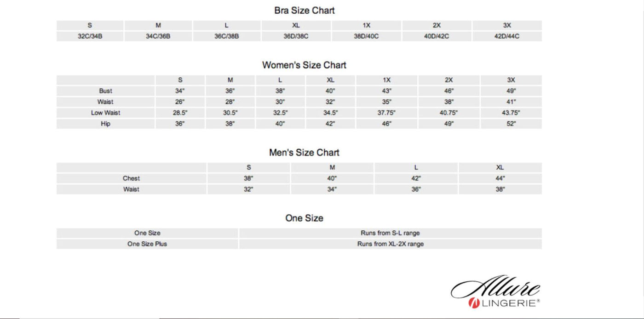The image size is (644, 319).
Task: Click the Women's Size Chart heading
Action: pos(304,65)
